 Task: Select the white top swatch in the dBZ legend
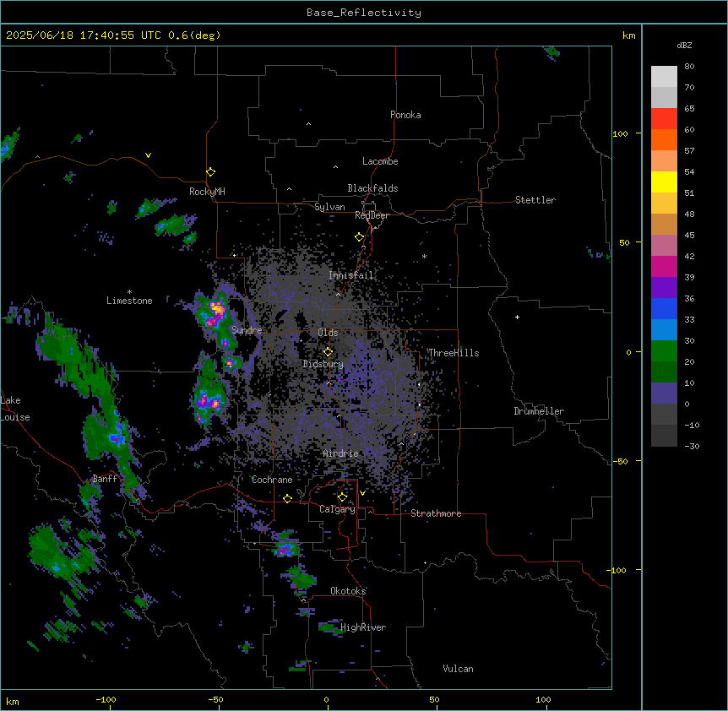pos(664,76)
